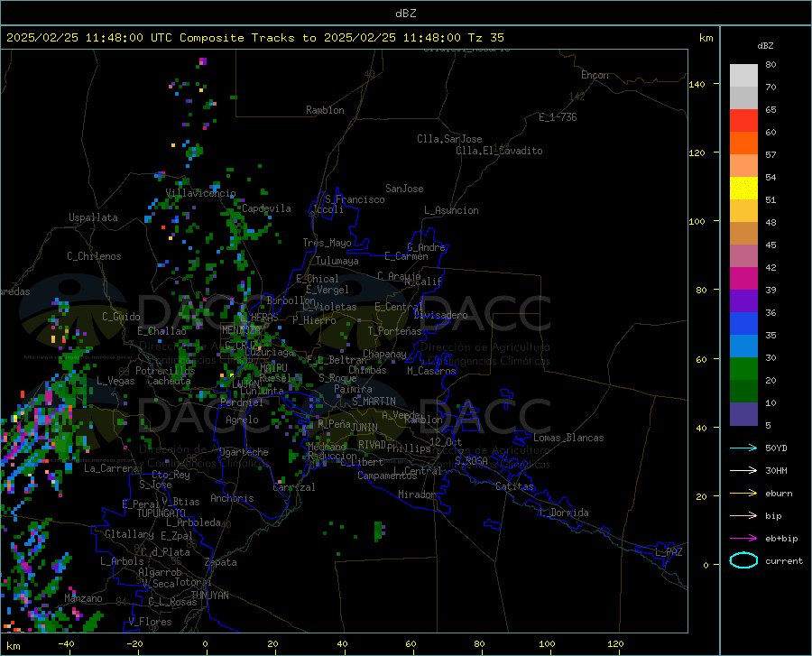The image size is (812, 656).
Task: Click the 'Ugarteche' map label
Action: tap(244, 452)
